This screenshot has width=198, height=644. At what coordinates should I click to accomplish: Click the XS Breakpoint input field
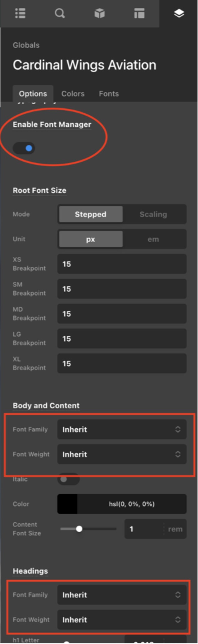point(122,264)
